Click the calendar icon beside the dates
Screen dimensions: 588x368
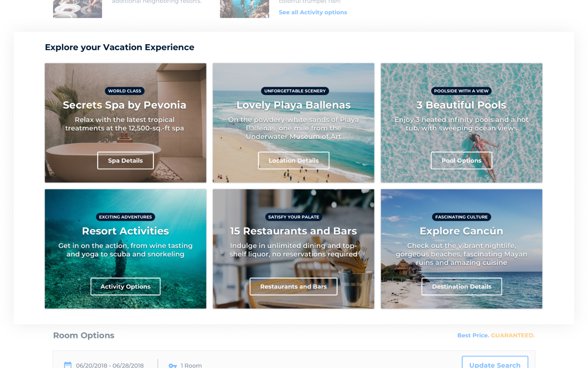(68, 365)
